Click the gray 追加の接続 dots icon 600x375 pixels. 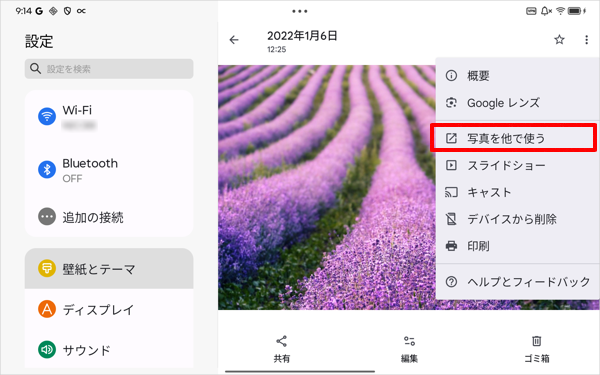tap(47, 217)
